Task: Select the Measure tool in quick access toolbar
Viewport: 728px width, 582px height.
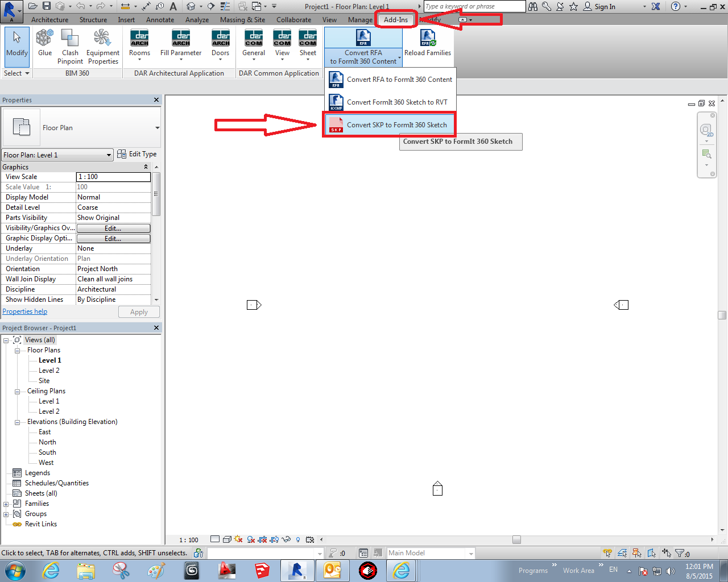Action: click(125, 6)
